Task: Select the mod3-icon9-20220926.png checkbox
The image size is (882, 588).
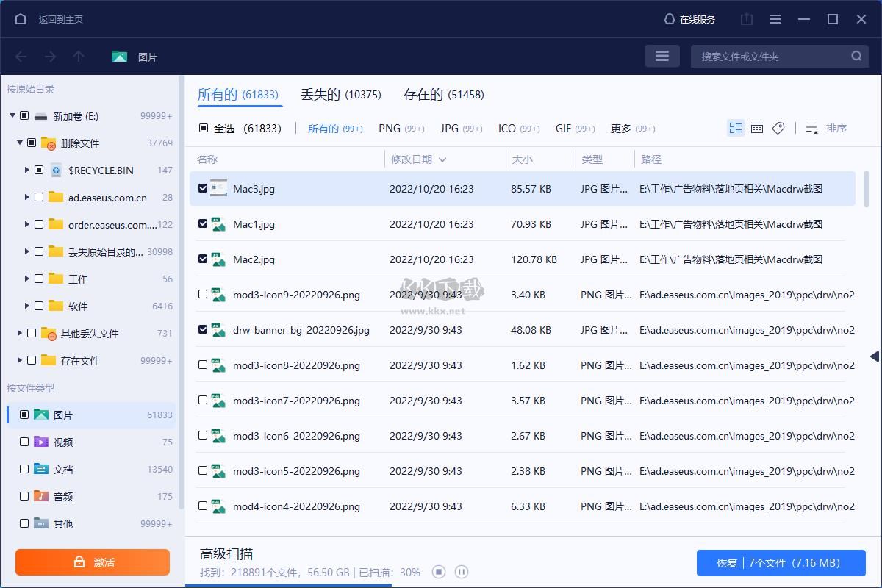Action: click(204, 294)
